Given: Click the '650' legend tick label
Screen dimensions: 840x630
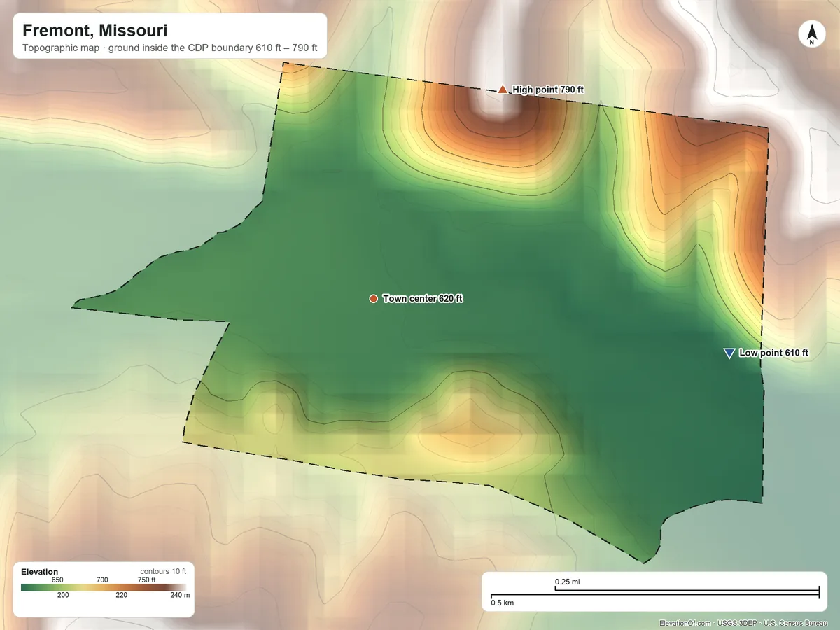Looking at the screenshot, I should (57, 580).
